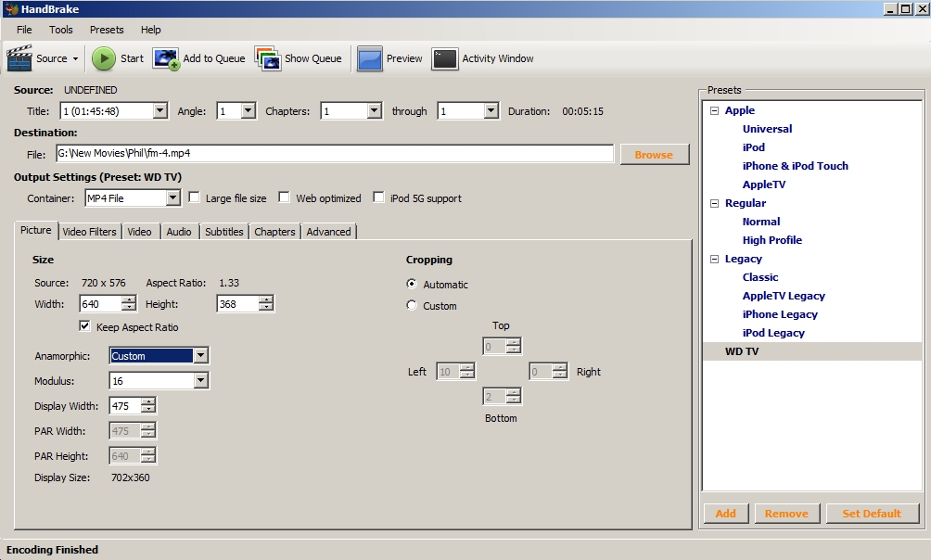Select the iPhone & iPod Touch preset

tap(795, 166)
